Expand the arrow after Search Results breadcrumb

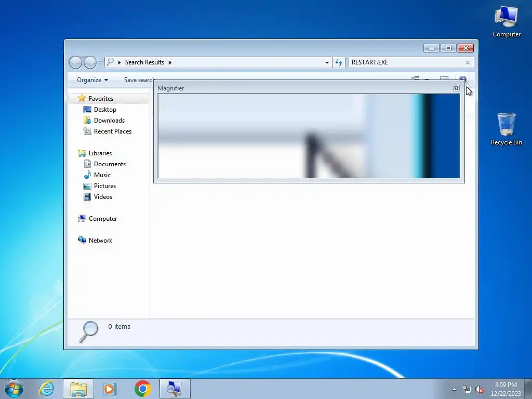(x=170, y=62)
